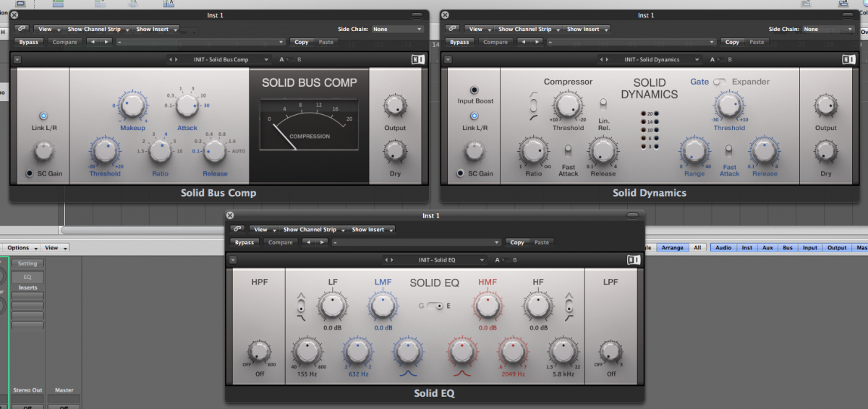The height and width of the screenshot is (409, 868).
Task: Open INIT - Solid Dynamics preset dropdown
Action: tap(657, 59)
